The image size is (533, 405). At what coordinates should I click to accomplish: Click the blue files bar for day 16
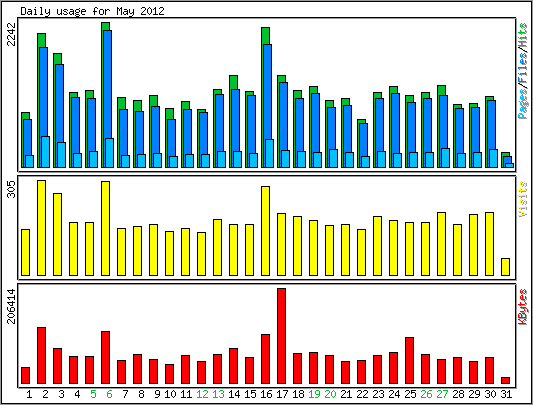[x=268, y=92]
